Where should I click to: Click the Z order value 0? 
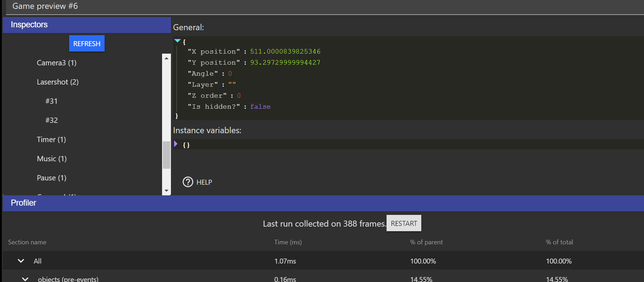click(239, 96)
